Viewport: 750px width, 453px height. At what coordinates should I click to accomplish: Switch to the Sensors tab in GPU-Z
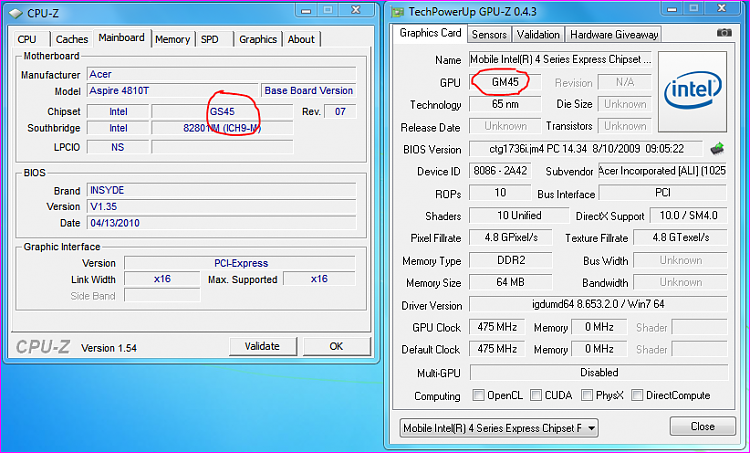489,34
